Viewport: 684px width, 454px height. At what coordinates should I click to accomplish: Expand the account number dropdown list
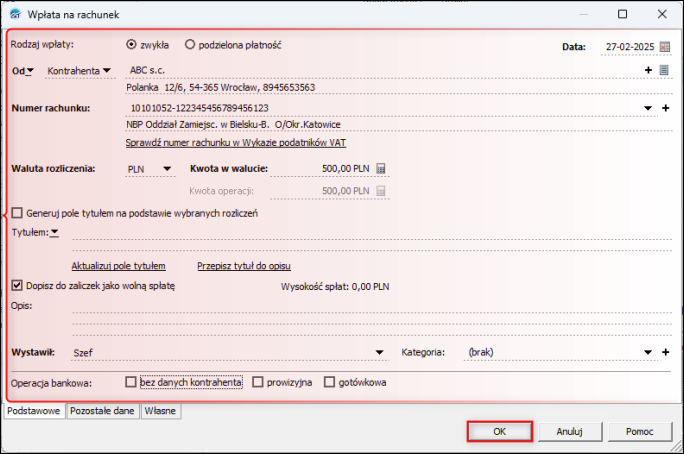pyautogui.click(x=648, y=108)
